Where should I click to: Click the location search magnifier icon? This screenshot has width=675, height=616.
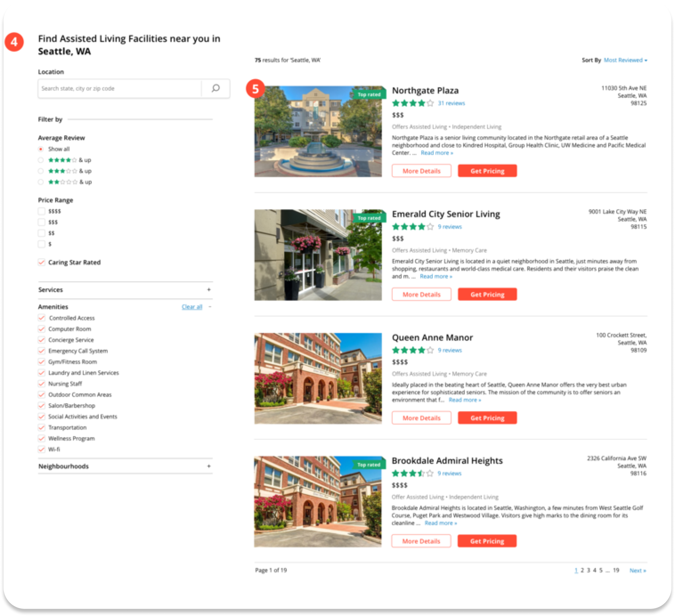(x=216, y=88)
